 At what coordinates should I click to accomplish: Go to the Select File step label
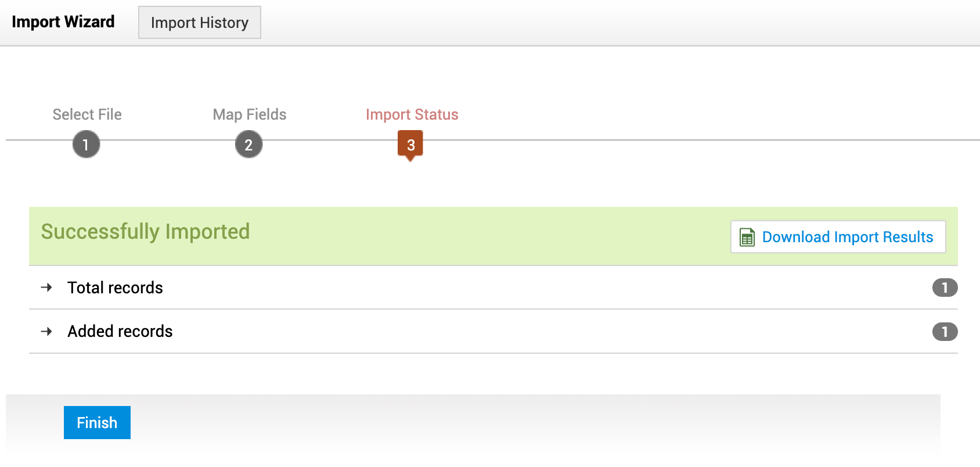point(87,114)
